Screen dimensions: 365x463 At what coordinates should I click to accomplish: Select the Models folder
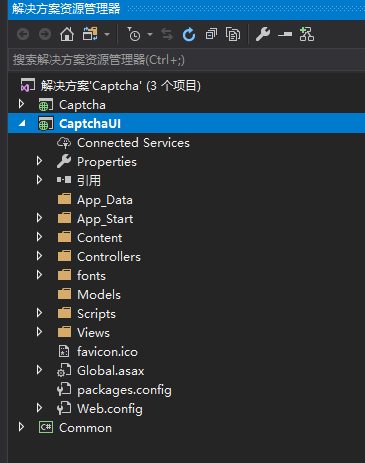click(x=99, y=295)
